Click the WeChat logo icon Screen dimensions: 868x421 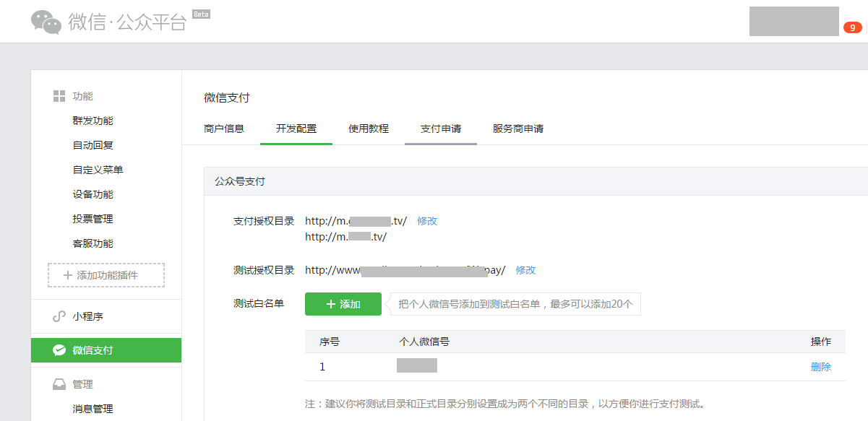point(46,22)
